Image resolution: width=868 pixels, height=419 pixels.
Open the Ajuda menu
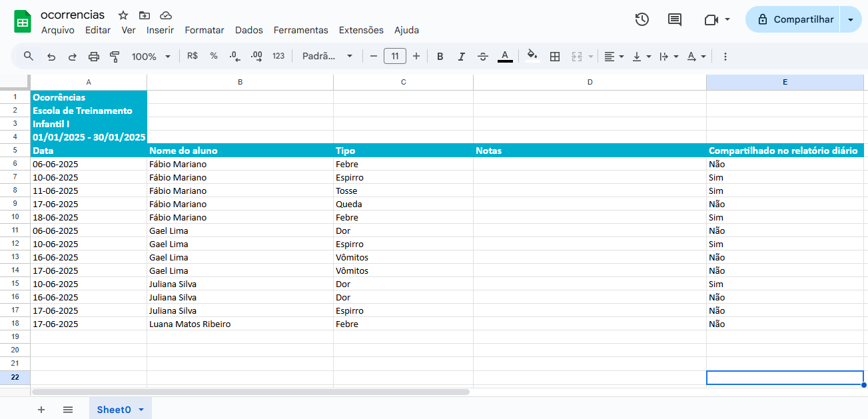pos(406,30)
